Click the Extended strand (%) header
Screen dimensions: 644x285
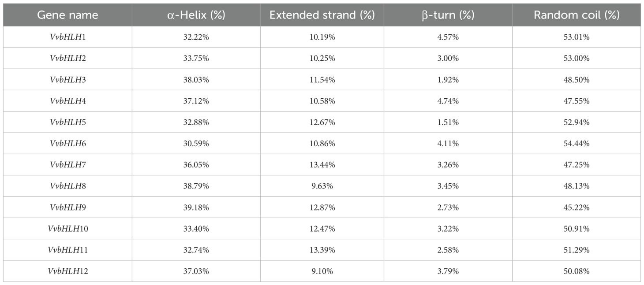coord(322,15)
